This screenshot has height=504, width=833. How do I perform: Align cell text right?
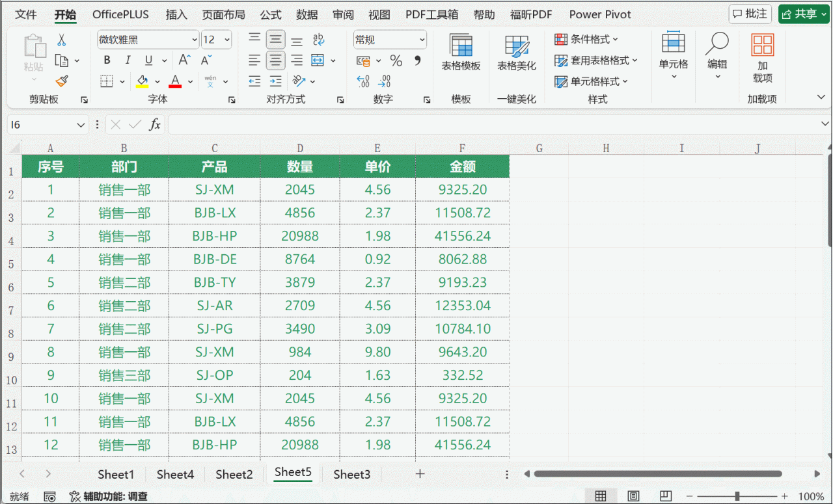pos(297,60)
